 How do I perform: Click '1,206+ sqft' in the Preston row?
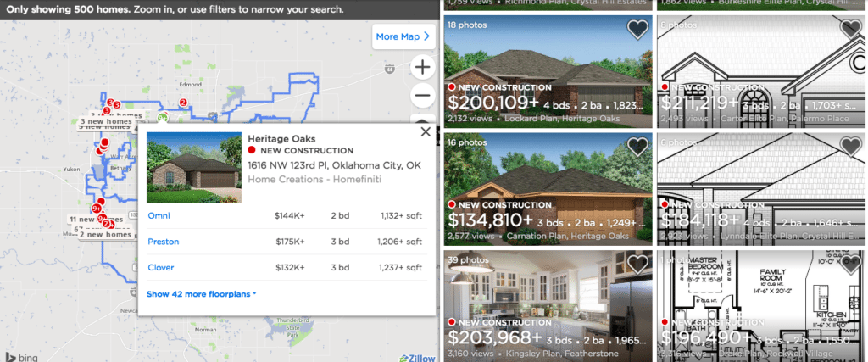pos(400,242)
